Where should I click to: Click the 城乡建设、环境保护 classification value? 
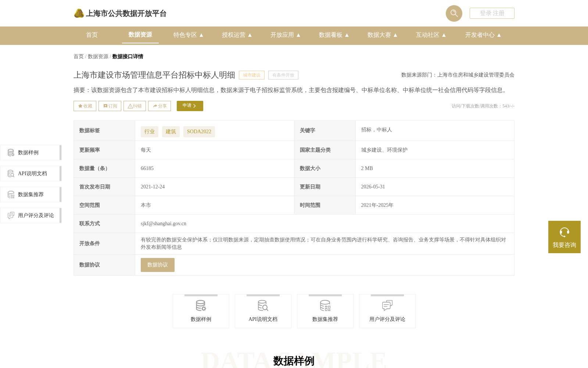pyautogui.click(x=384, y=150)
